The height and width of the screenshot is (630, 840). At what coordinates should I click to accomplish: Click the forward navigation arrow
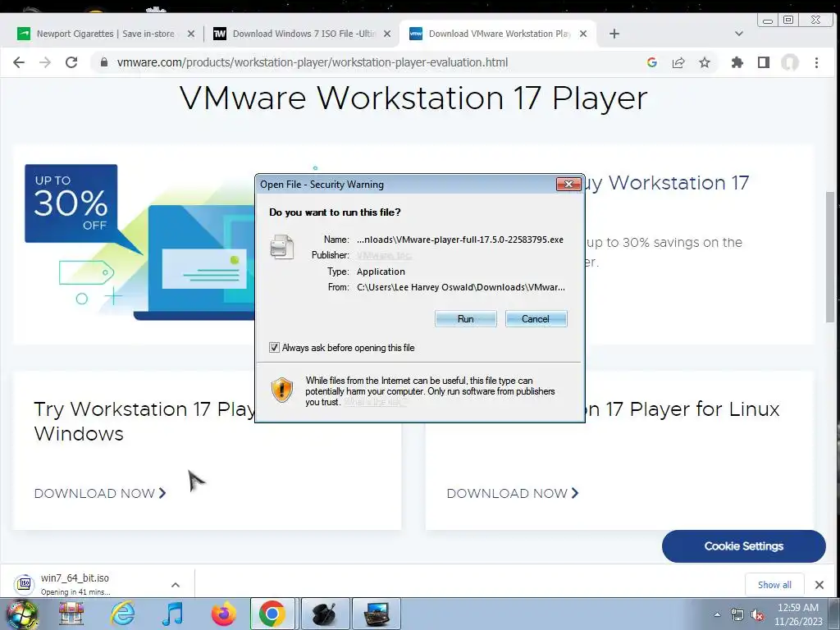(45, 62)
